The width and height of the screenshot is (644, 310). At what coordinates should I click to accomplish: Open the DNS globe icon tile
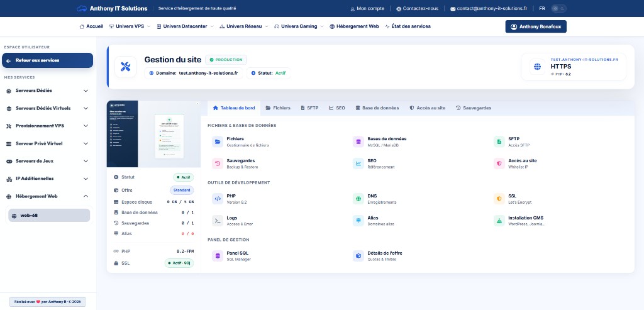click(358, 199)
